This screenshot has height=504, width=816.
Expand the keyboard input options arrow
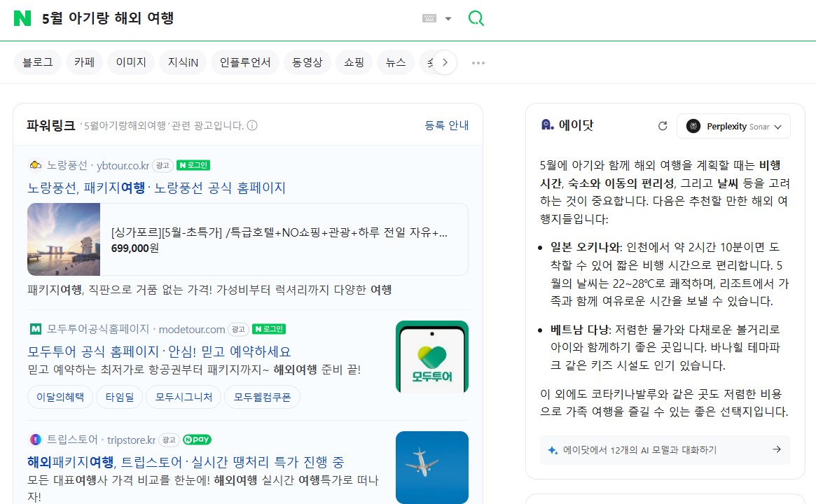(448, 19)
